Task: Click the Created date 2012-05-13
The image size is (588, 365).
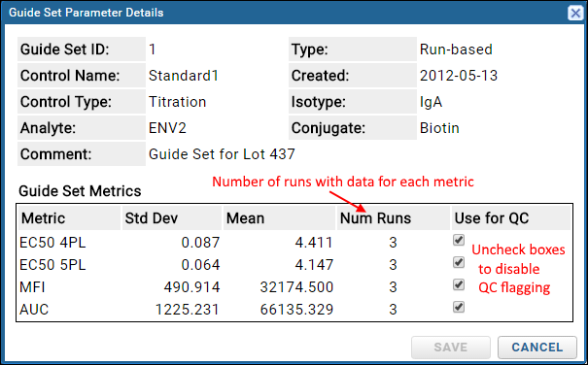Action: click(x=459, y=76)
